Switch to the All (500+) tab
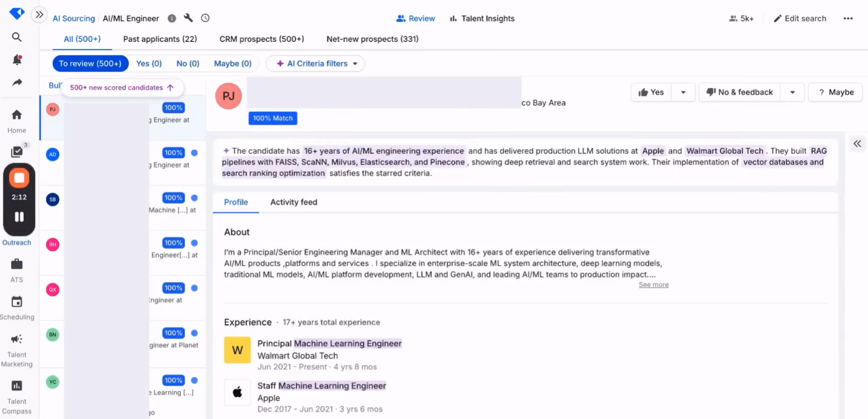 click(82, 39)
